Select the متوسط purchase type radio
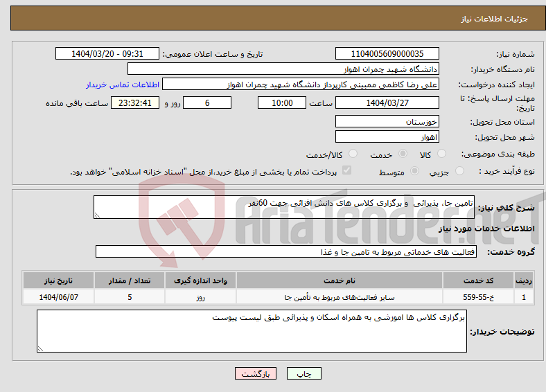 415,170
